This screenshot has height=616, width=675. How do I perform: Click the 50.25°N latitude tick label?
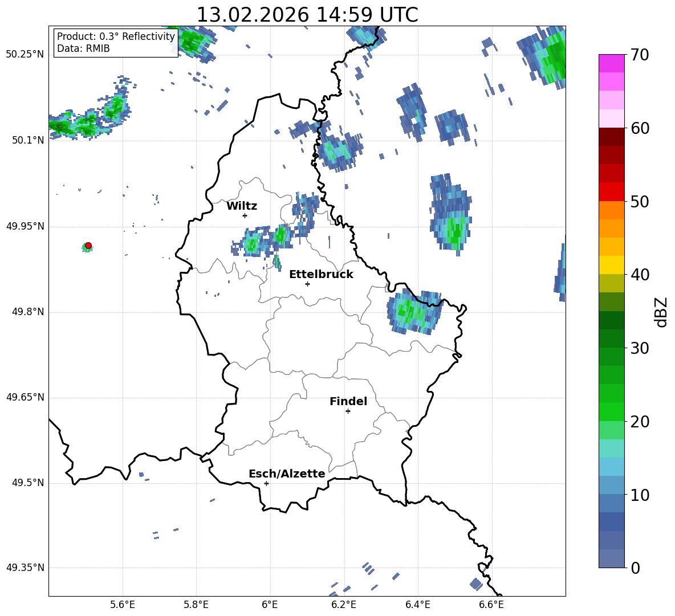click(25, 55)
